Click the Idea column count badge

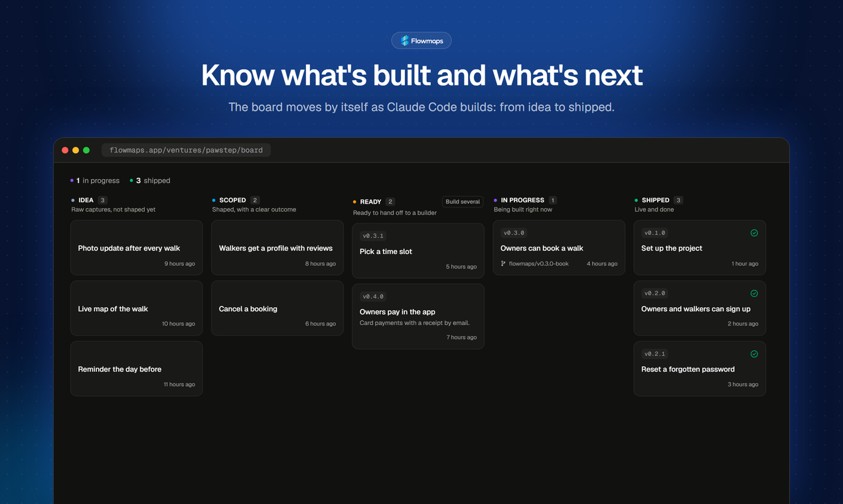pyautogui.click(x=102, y=200)
